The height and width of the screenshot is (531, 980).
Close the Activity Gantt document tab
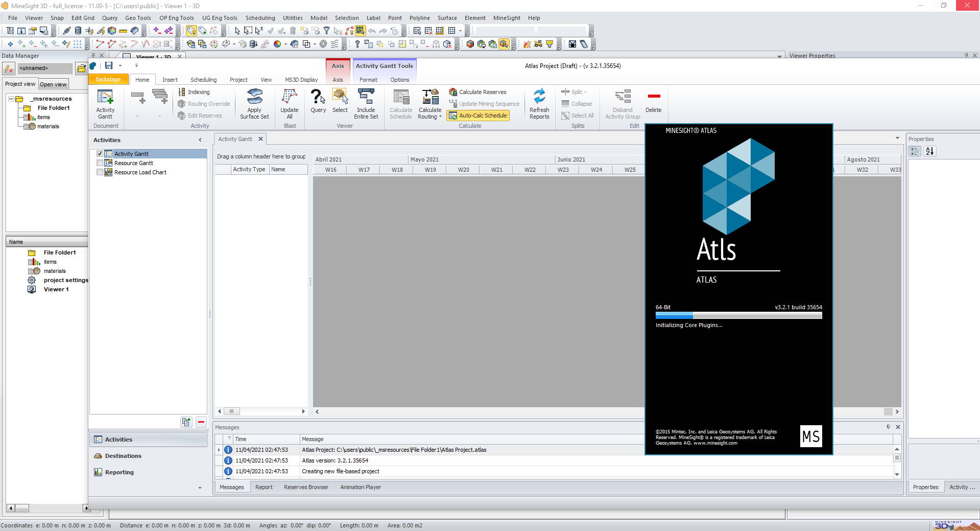(260, 138)
